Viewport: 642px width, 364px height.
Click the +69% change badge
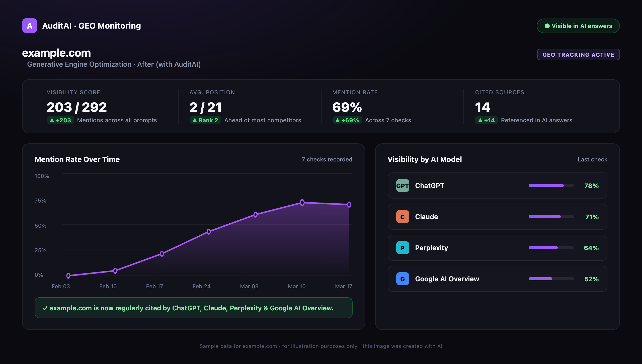pos(347,120)
